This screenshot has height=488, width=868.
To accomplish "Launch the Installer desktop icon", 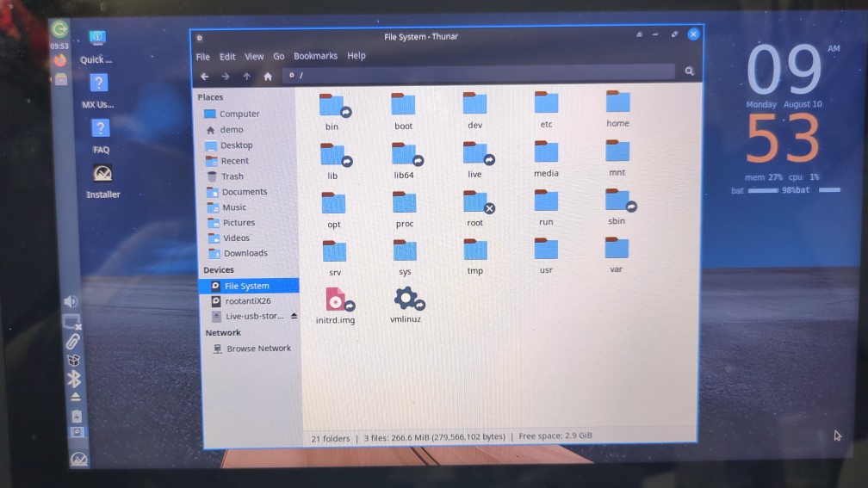I will coord(103,182).
